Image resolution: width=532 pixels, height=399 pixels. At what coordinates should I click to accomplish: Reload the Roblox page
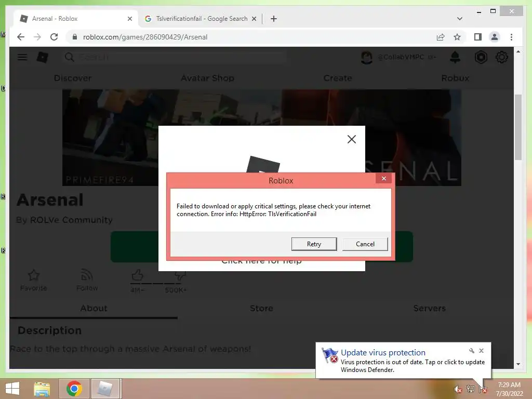(x=54, y=37)
